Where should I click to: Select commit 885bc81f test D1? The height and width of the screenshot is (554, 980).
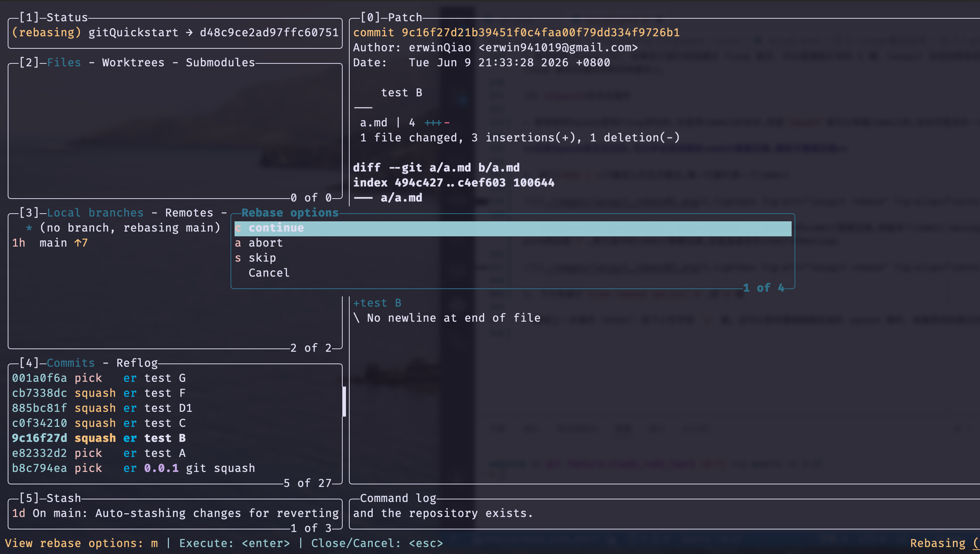pyautogui.click(x=176, y=408)
